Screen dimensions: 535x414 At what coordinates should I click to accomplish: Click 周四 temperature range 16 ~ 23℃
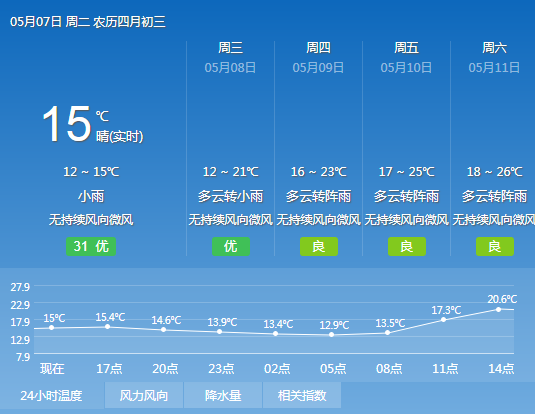click(x=319, y=172)
